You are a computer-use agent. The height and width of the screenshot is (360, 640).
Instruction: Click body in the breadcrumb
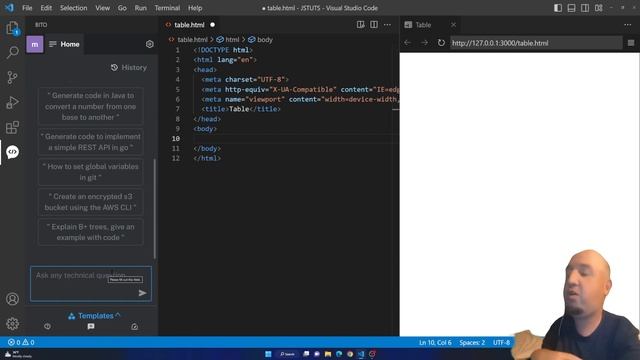tap(265, 40)
